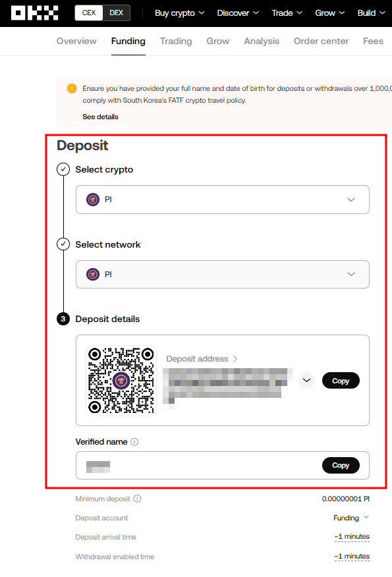
Task: Switch to DEX mode
Action: [x=116, y=13]
